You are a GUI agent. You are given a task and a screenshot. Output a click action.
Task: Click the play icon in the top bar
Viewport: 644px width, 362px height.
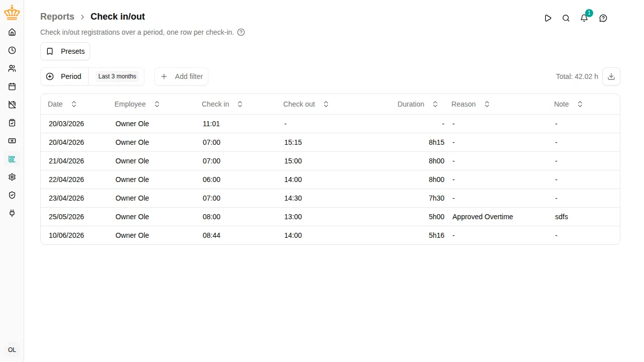click(548, 18)
